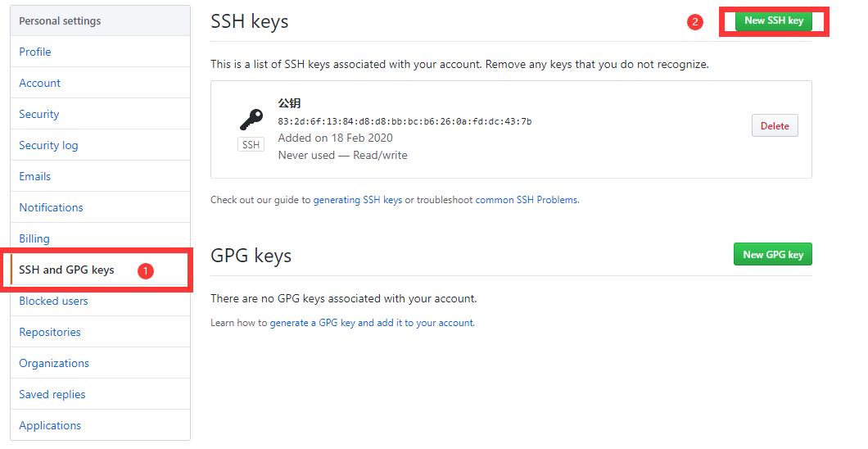The width and height of the screenshot is (868, 449).
Task: Navigate to Notifications settings
Action: point(52,207)
